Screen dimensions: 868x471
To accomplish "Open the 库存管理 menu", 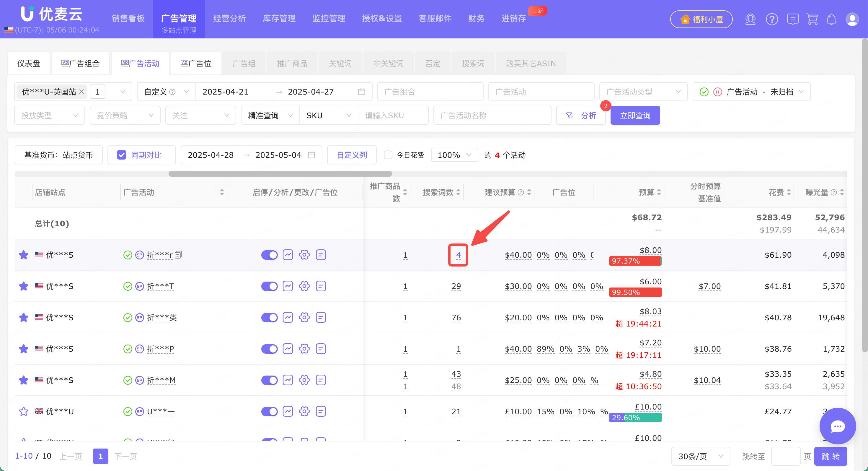I will pyautogui.click(x=279, y=19).
